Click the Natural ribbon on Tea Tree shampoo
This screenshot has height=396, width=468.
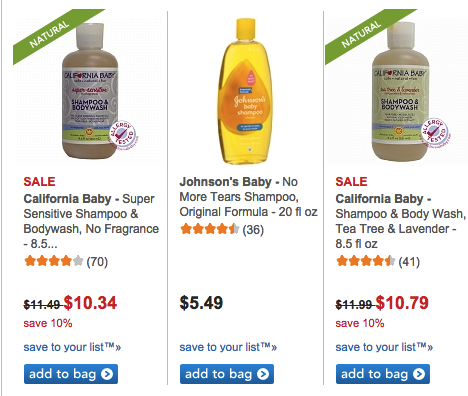pyautogui.click(x=362, y=34)
